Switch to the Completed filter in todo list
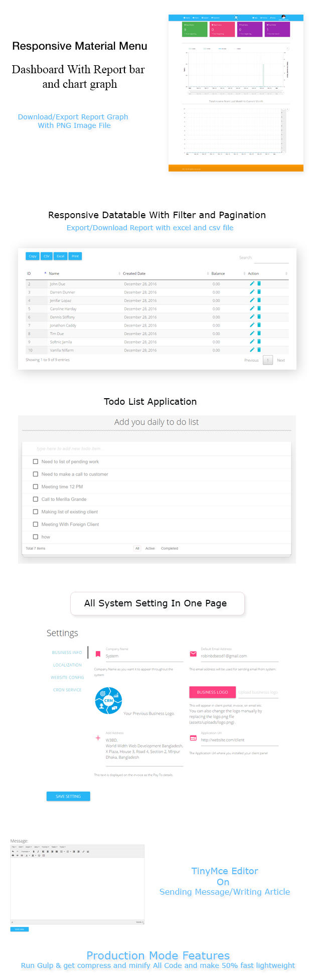 [170, 548]
